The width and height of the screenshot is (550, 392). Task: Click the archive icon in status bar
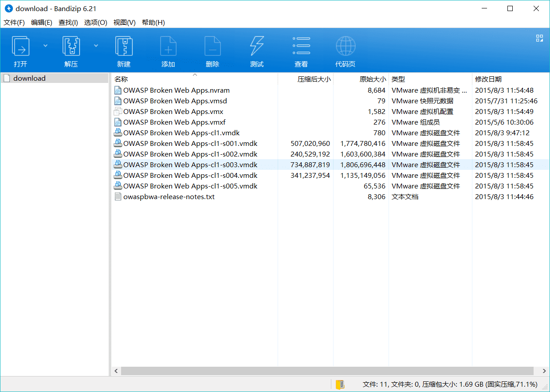click(x=340, y=384)
